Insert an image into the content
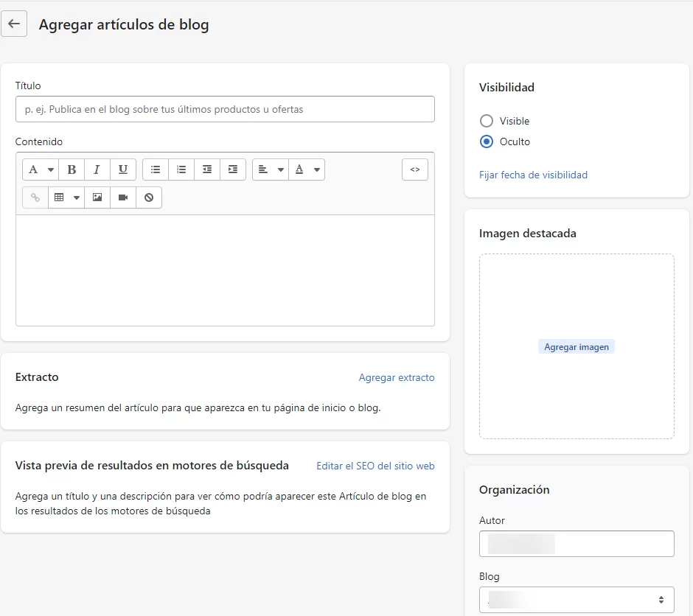The image size is (693, 616). [x=97, y=197]
